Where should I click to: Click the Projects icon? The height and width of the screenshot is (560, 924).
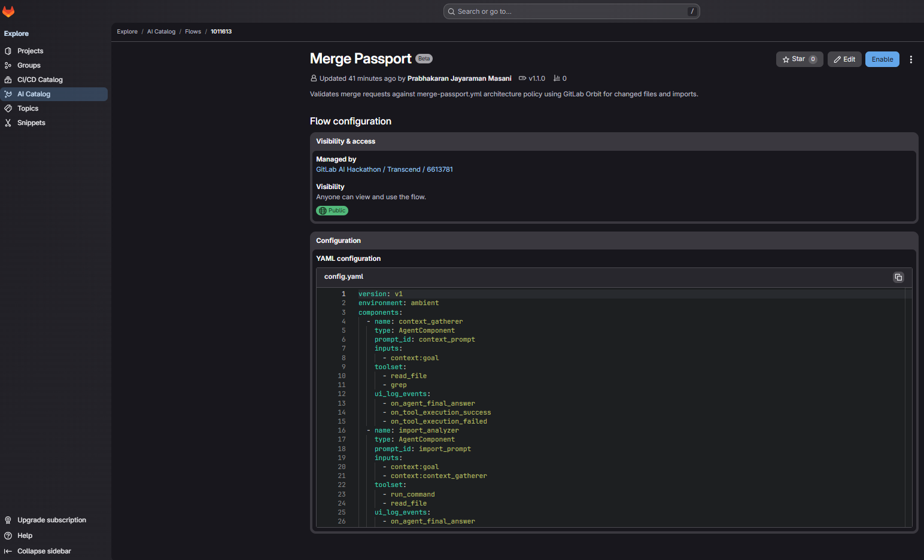8,51
